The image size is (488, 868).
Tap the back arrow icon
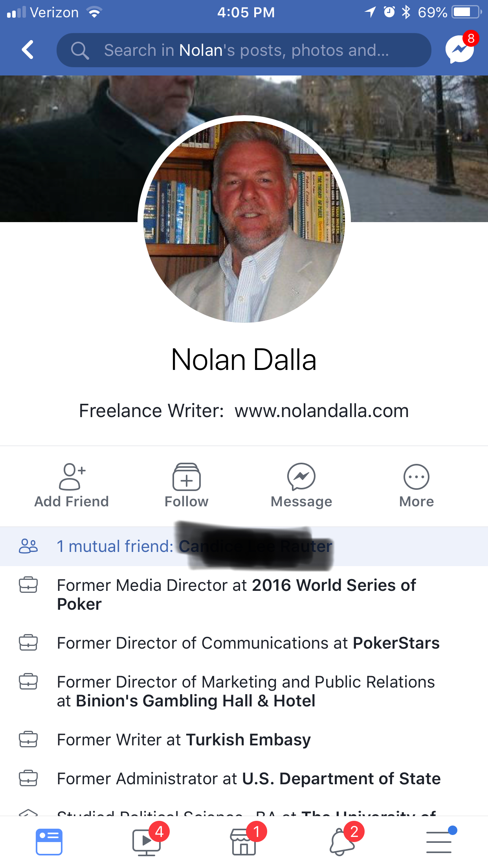[x=28, y=50]
